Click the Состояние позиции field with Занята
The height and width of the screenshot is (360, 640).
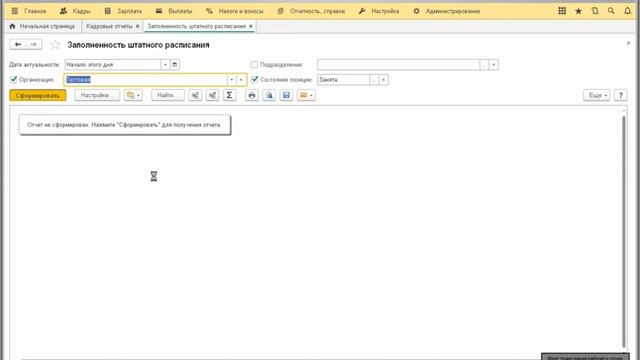(x=343, y=80)
